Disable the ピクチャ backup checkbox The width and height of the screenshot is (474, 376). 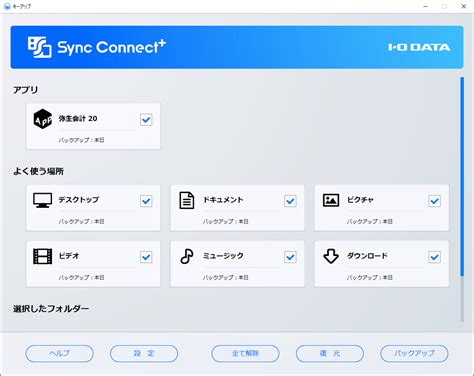click(x=434, y=201)
